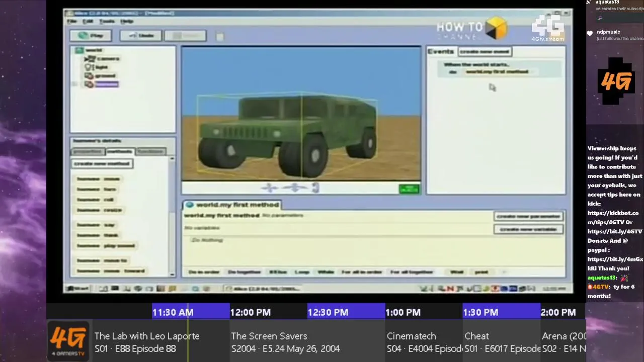Click the print tile

pos(481,272)
